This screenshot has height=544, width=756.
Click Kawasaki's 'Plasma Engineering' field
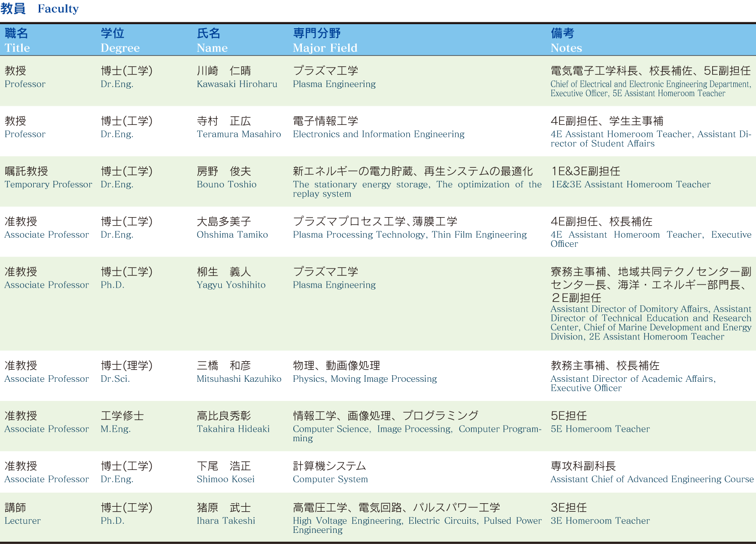(x=334, y=84)
